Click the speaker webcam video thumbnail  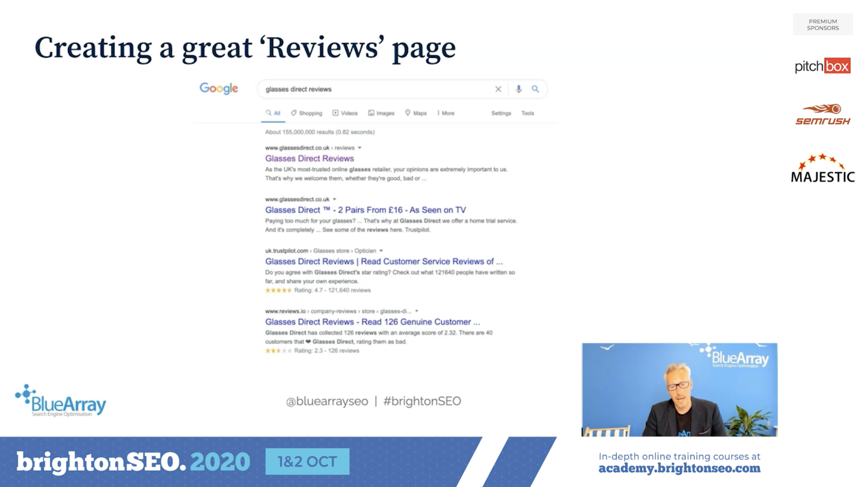coord(679,390)
